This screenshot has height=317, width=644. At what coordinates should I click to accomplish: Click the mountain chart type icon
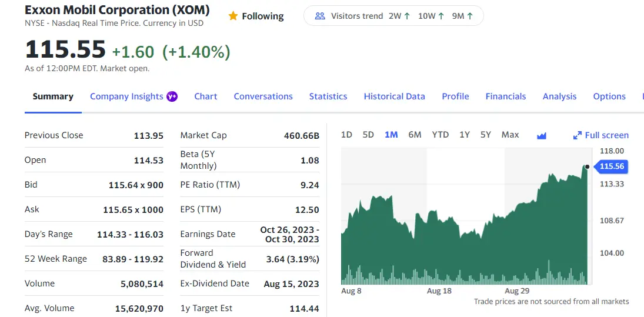click(x=542, y=135)
